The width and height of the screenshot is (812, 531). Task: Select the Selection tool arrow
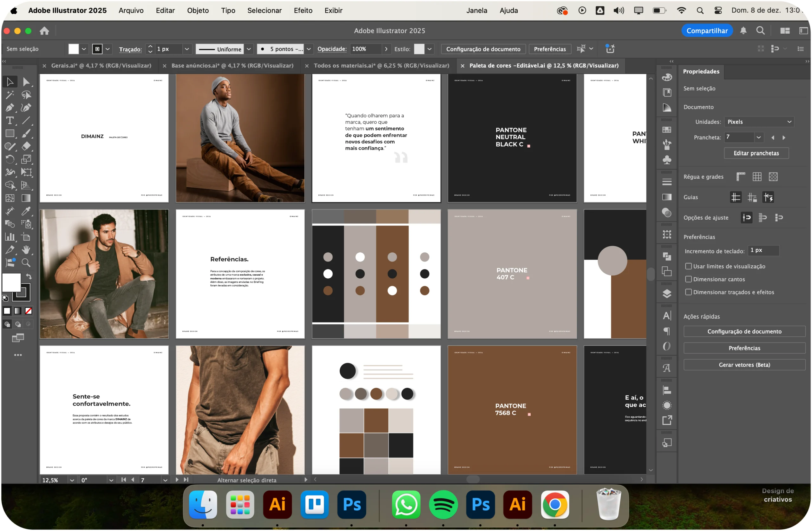click(10, 82)
